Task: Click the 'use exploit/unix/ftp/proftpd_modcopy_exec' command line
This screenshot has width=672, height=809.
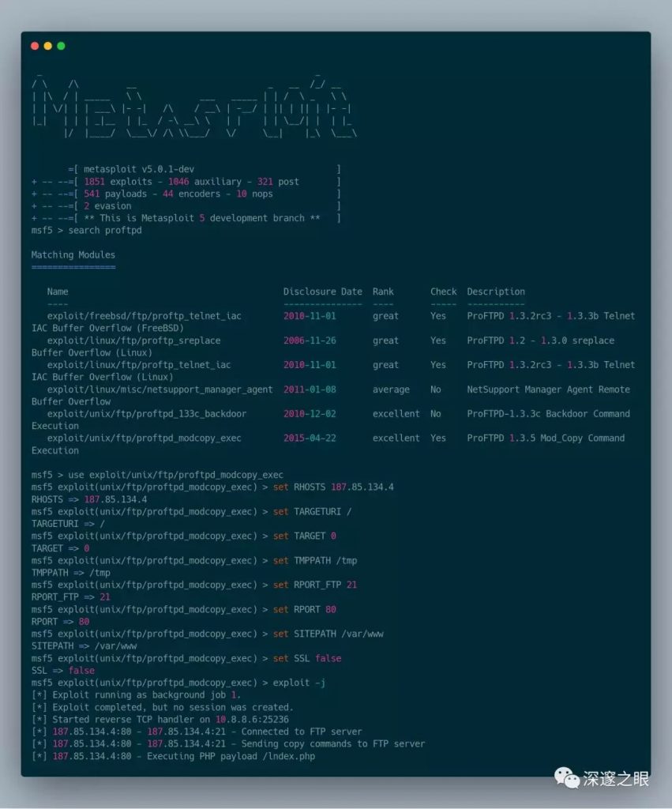Action: (x=175, y=475)
